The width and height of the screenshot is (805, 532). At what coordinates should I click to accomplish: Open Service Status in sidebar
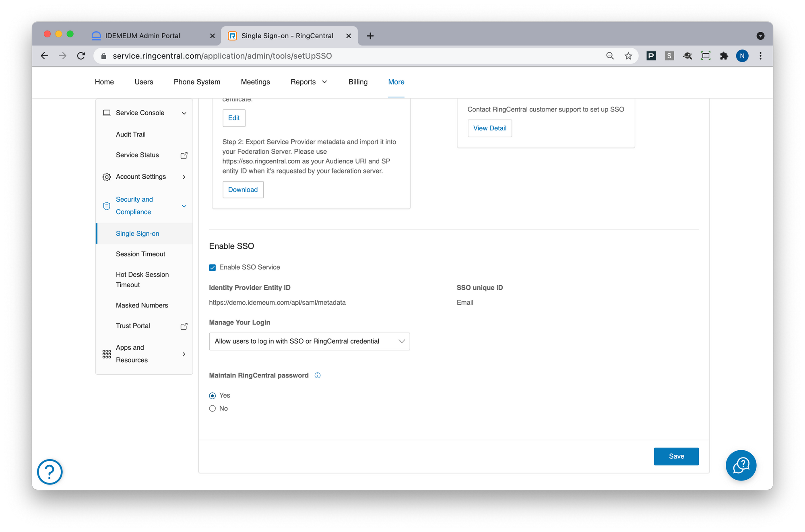click(x=137, y=155)
